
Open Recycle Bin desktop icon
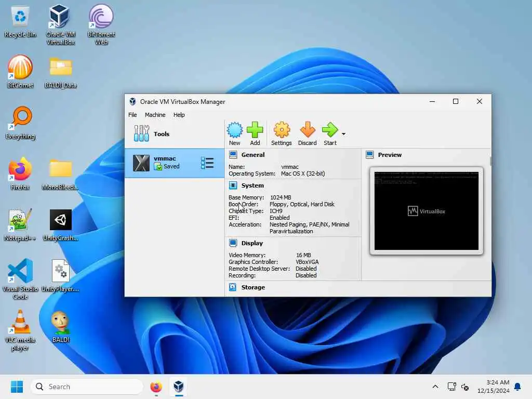click(x=20, y=22)
